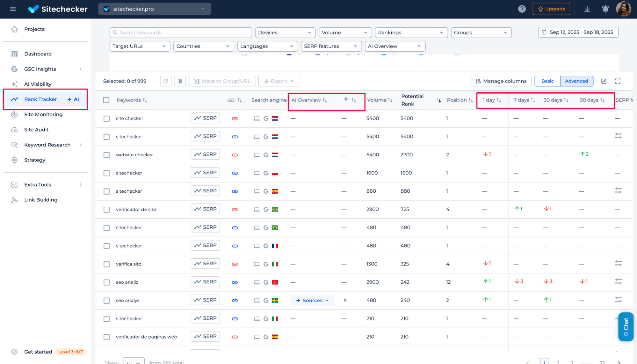Click Manage columns button
The height and width of the screenshot is (364, 637).
coord(501,81)
